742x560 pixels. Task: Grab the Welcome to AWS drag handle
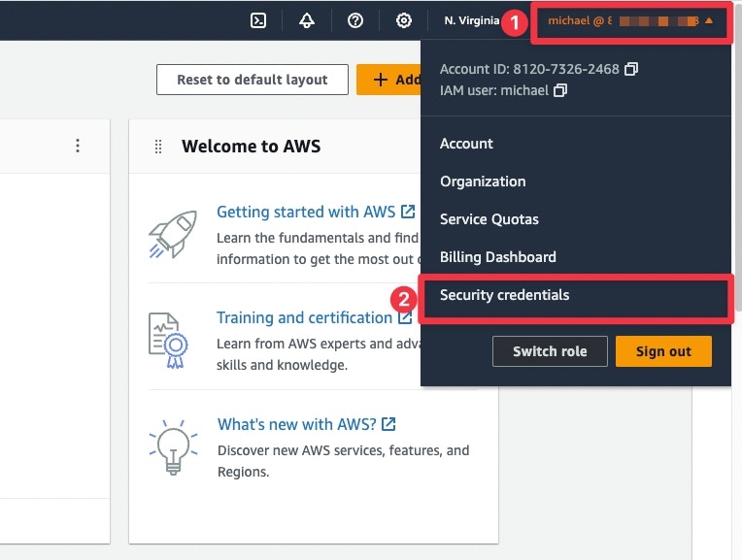158,147
